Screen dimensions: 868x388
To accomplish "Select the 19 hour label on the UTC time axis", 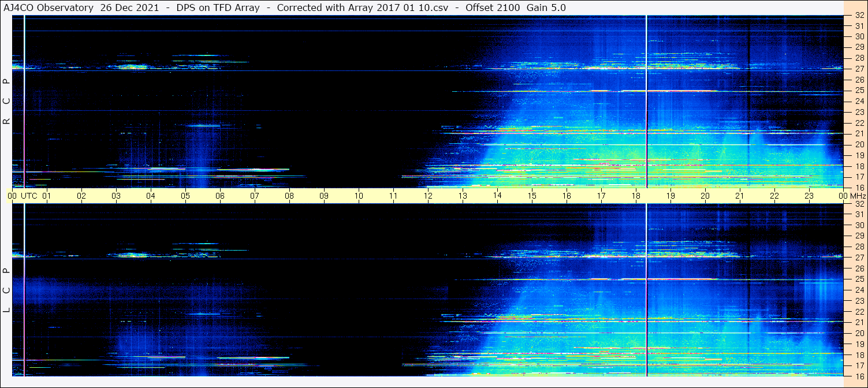I will pyautogui.click(x=670, y=196).
